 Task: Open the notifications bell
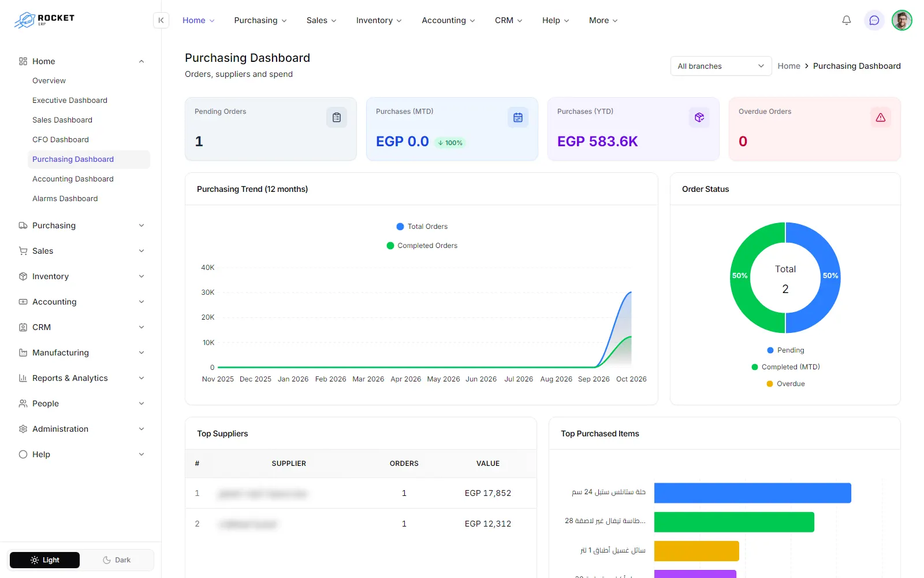(847, 20)
